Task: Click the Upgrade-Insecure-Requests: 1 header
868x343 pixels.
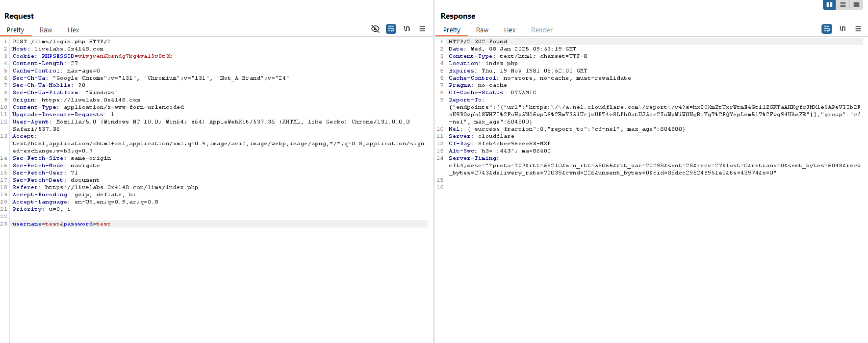Action: 63,115
